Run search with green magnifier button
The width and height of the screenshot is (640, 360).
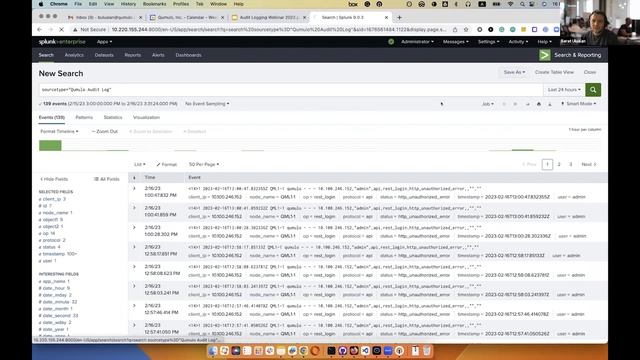[593, 90]
